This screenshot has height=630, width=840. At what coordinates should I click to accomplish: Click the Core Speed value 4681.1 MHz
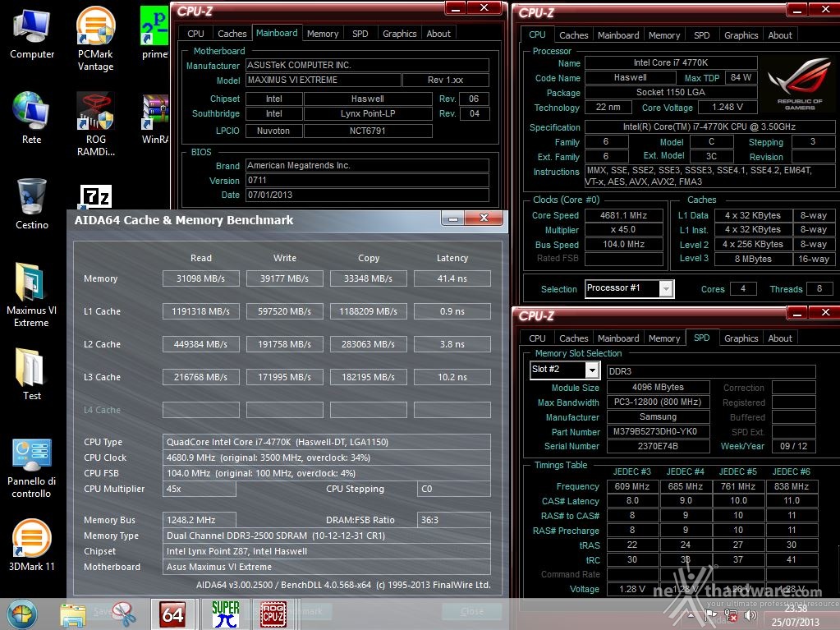click(x=623, y=215)
